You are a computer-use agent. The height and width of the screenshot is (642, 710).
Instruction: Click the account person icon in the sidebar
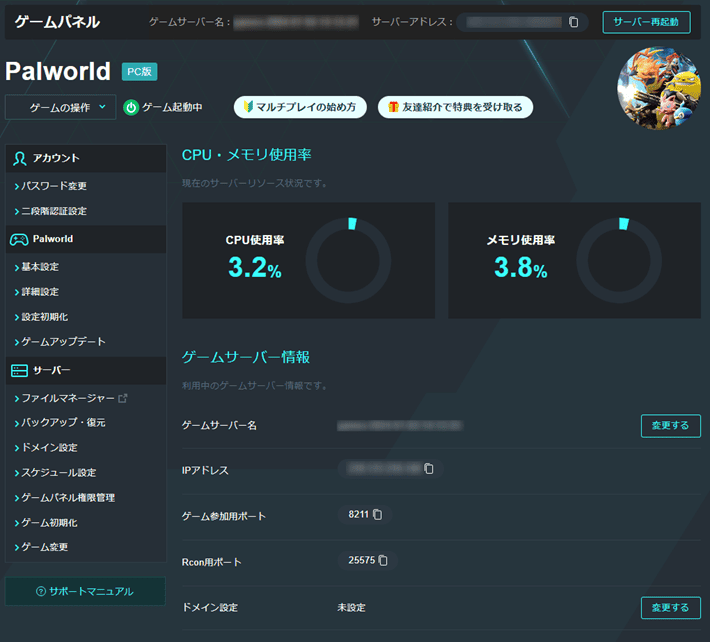(x=19, y=158)
